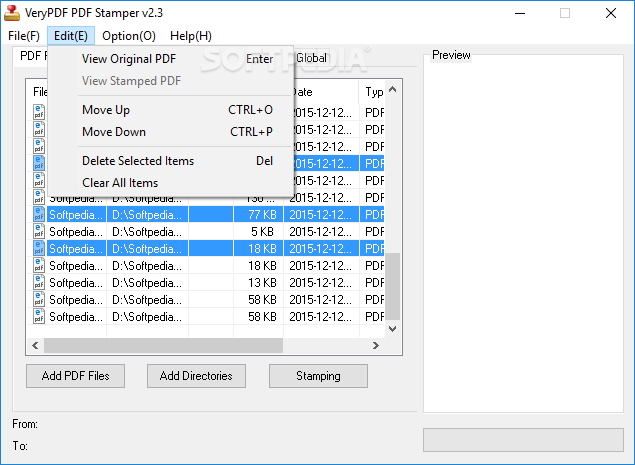Click PDF icon of the 13 KB row
Image resolution: width=635 pixels, height=465 pixels.
tap(39, 282)
